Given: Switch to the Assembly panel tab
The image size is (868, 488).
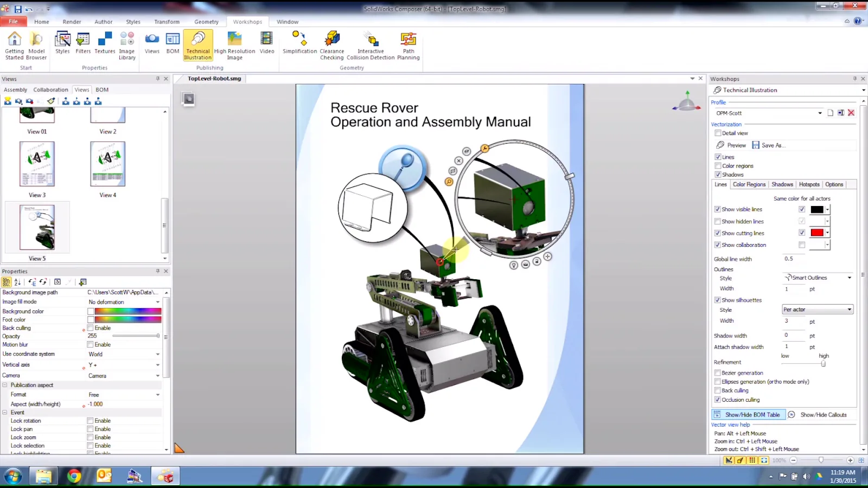Looking at the screenshot, I should pyautogui.click(x=15, y=89).
